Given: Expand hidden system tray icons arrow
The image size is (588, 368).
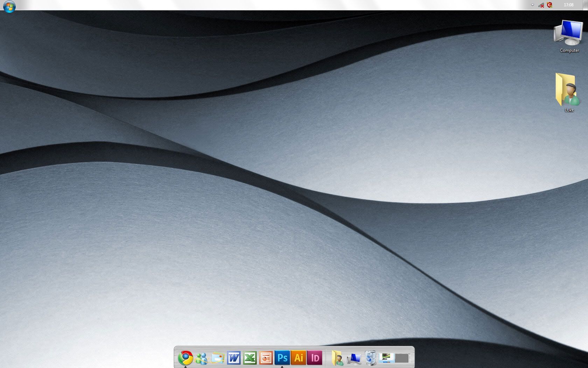Looking at the screenshot, I should [532, 5].
